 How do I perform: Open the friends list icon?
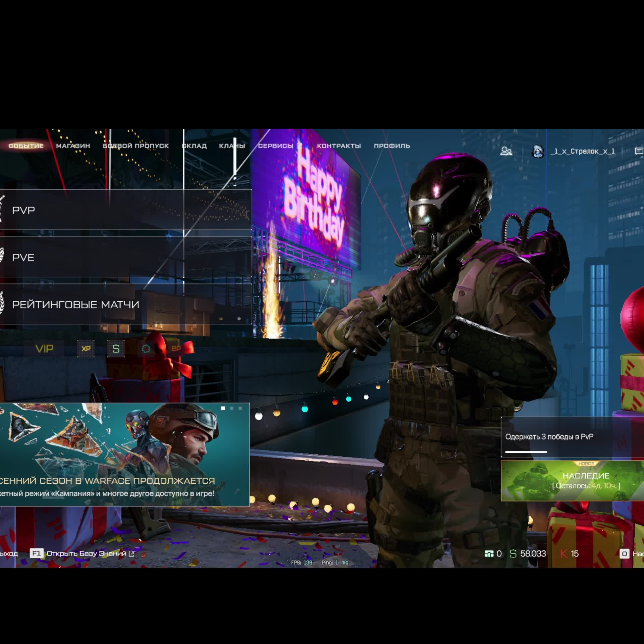(x=506, y=151)
